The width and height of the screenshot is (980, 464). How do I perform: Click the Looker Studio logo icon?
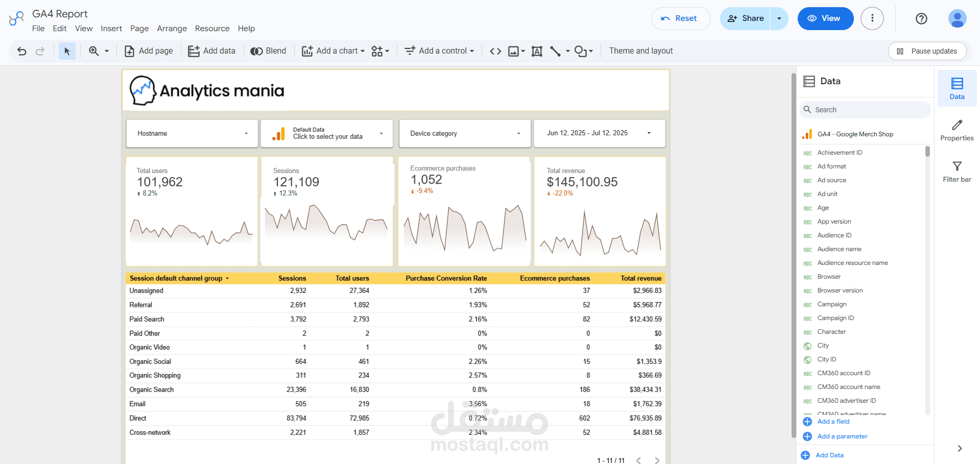(16, 18)
